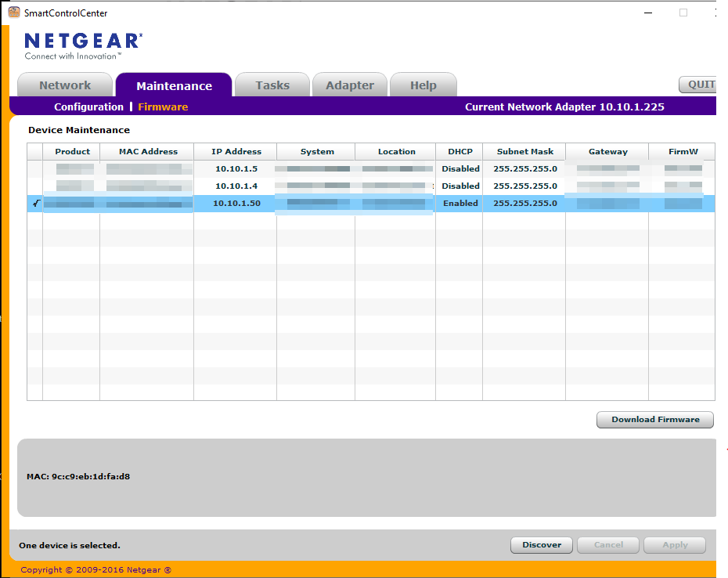Select the Maintenance tab

coord(174,85)
